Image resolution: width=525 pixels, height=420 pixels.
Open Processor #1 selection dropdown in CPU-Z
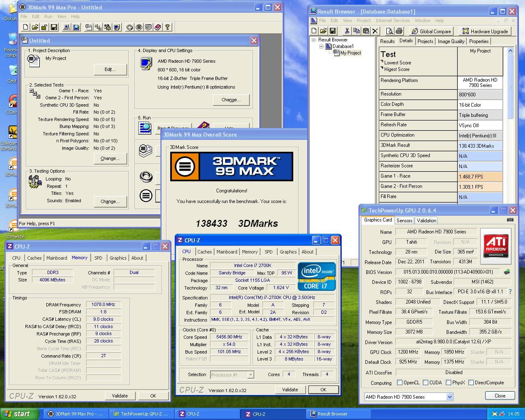250,374
